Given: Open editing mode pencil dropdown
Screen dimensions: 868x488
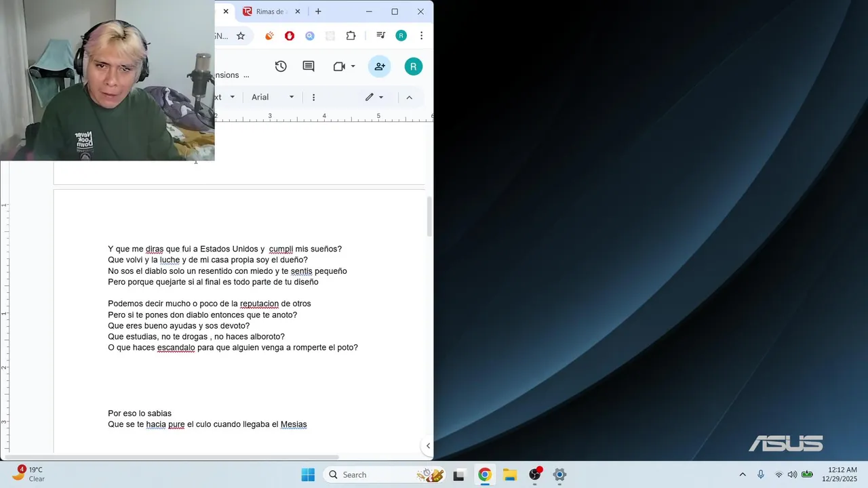Looking at the screenshot, I should pyautogui.click(x=374, y=98).
